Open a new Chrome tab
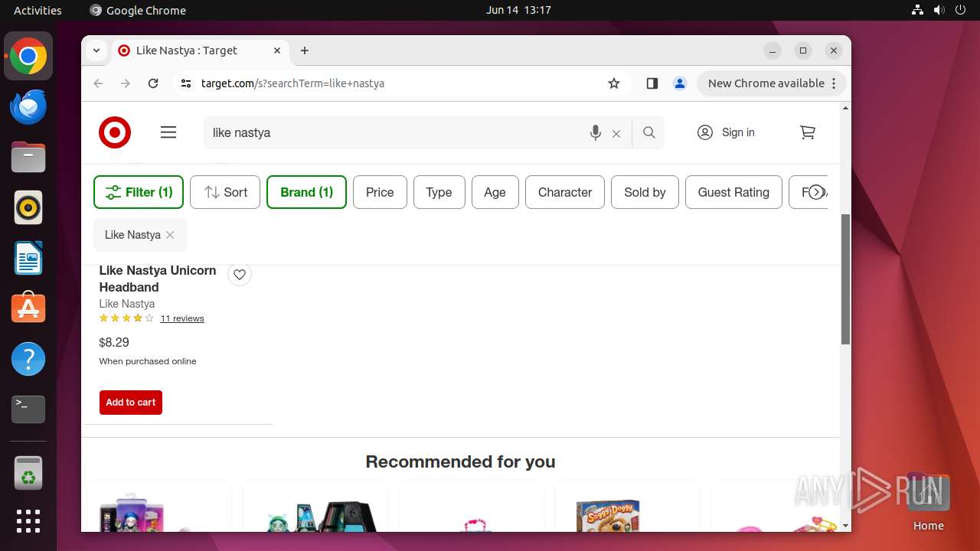 (305, 51)
